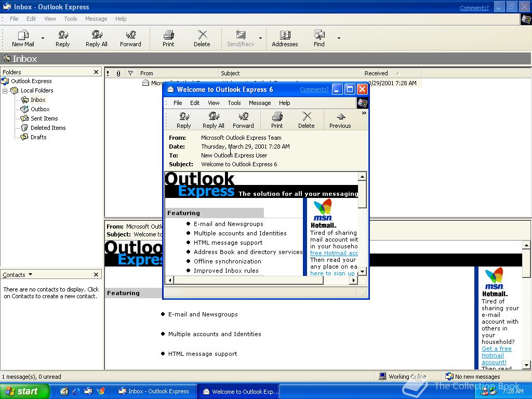Click Working Online status bar entry
This screenshot has height=399, width=532.
[403, 377]
